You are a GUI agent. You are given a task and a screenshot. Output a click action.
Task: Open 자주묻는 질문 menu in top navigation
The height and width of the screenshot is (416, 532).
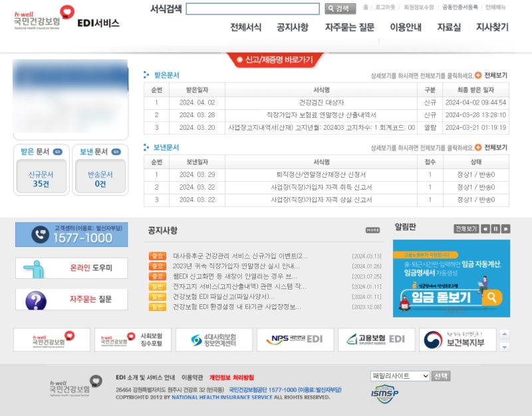click(x=350, y=27)
